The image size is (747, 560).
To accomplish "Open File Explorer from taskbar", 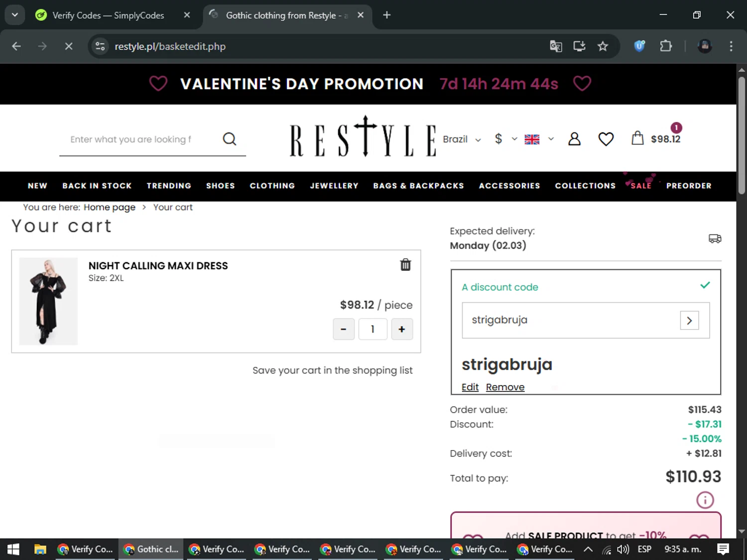I will [40, 549].
